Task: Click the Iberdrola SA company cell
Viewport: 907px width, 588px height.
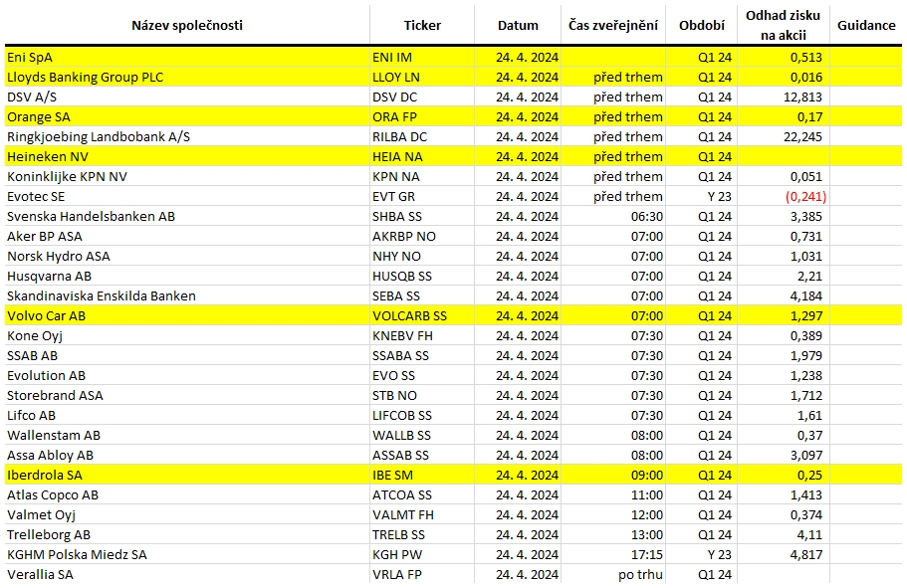Action: (x=187, y=476)
